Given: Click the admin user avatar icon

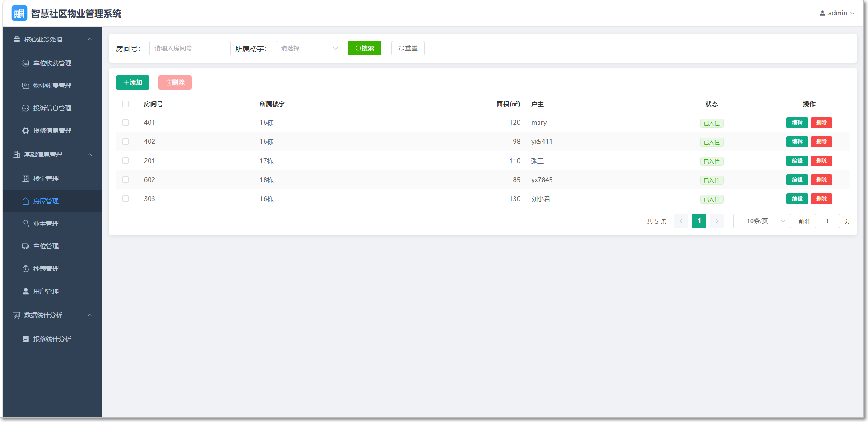Looking at the screenshot, I should [822, 13].
